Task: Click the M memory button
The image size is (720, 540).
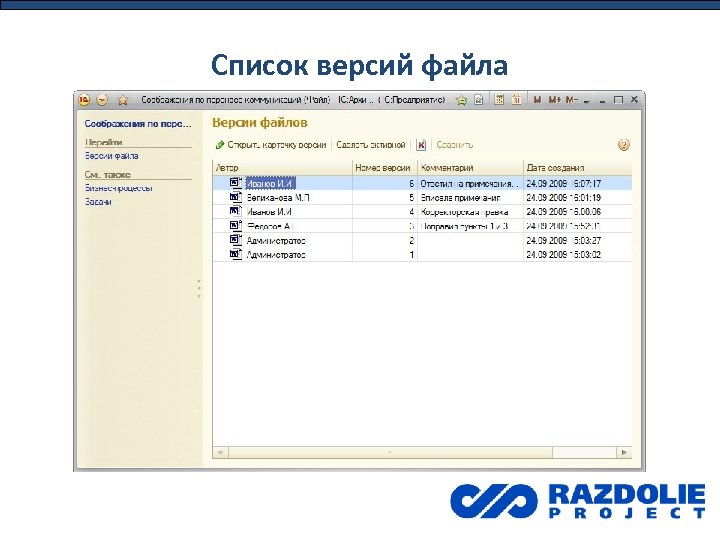Action: [537, 100]
